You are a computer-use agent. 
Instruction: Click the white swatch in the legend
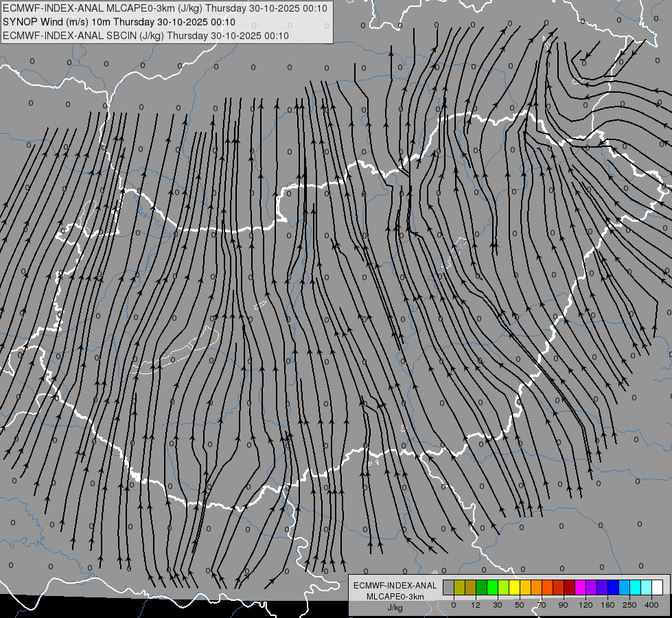(x=657, y=587)
